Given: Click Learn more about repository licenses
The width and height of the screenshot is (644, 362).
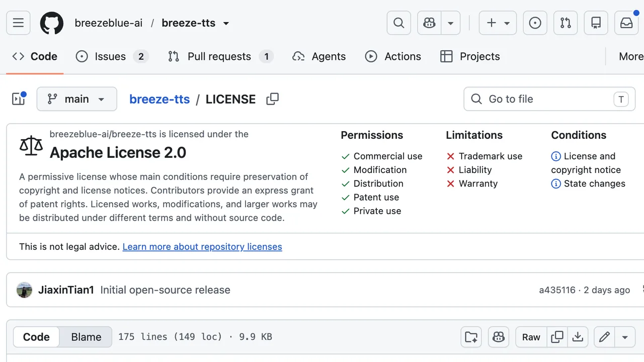Looking at the screenshot, I should click(202, 247).
